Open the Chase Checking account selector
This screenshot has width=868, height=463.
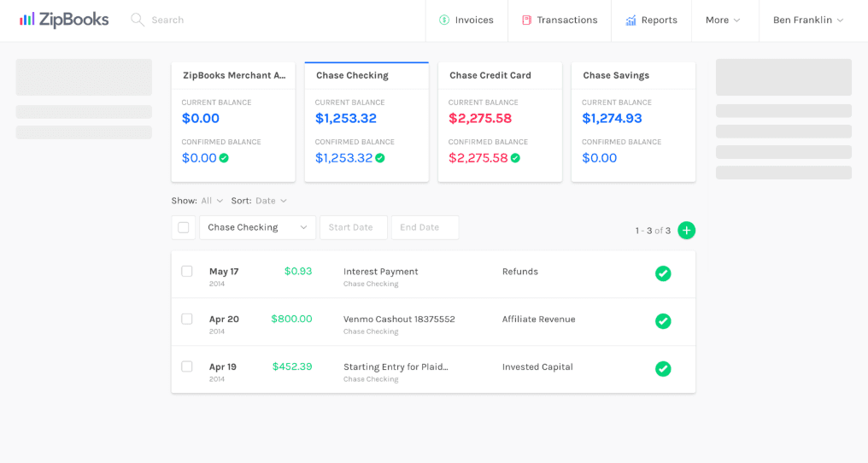[x=257, y=227]
